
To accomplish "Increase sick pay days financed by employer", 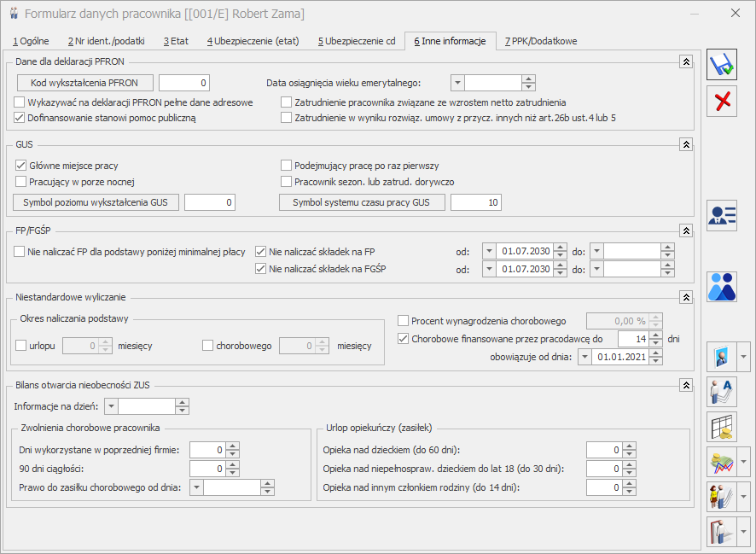I will coord(655,335).
